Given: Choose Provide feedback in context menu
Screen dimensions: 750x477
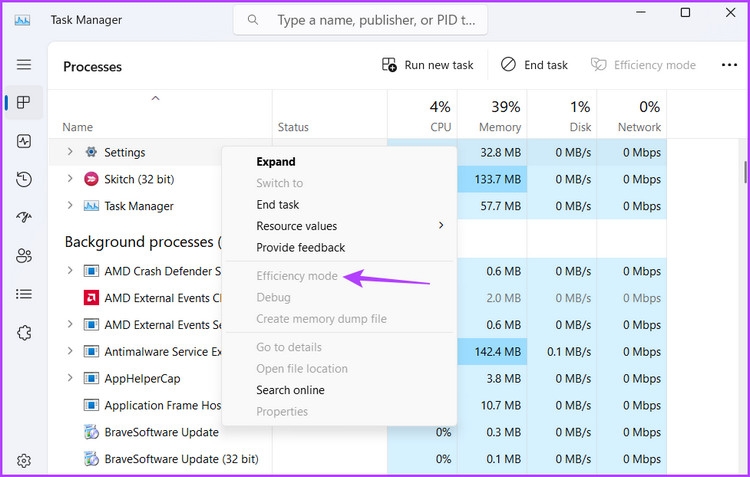Looking at the screenshot, I should click(x=339, y=247).
